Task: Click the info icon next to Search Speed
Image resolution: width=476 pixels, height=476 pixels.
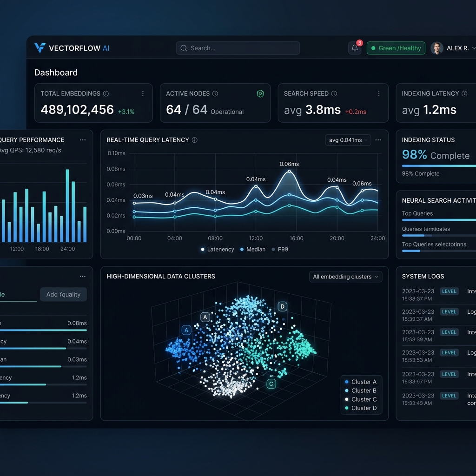Action: point(334,93)
